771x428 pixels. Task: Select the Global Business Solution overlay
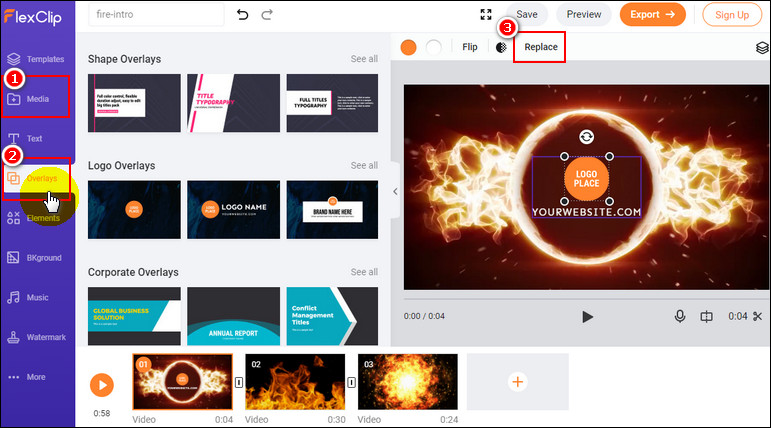point(134,316)
